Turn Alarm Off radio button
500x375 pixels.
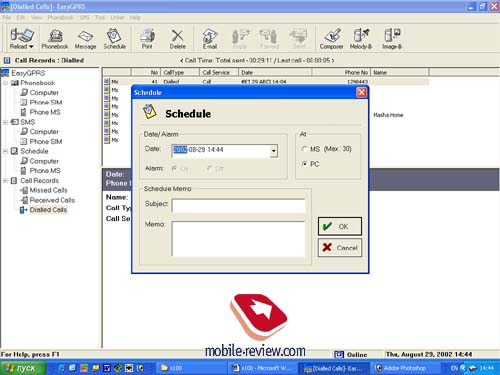209,169
